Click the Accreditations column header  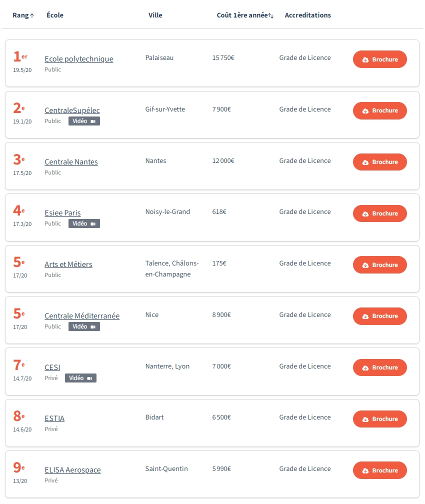[307, 15]
